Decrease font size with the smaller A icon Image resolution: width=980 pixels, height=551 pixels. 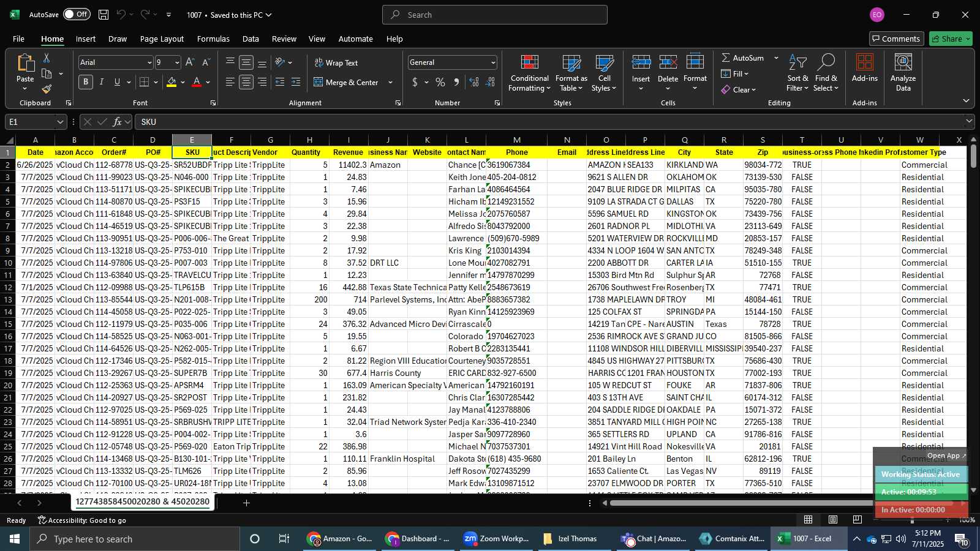click(x=206, y=62)
